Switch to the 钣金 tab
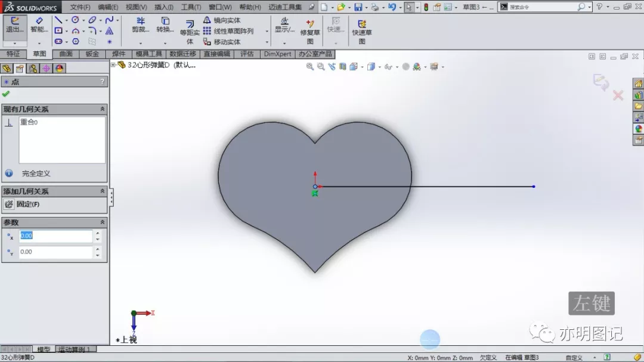Image resolution: width=644 pixels, height=362 pixels. (x=92, y=54)
